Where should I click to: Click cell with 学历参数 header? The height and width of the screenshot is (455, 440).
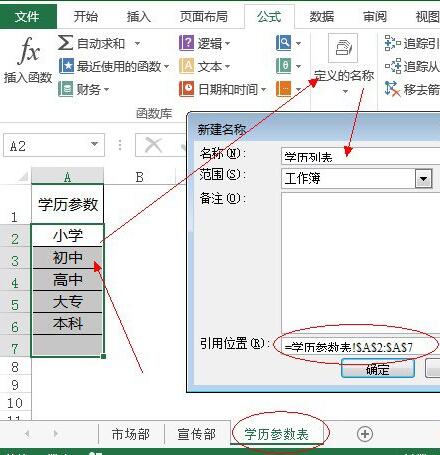pos(68,204)
